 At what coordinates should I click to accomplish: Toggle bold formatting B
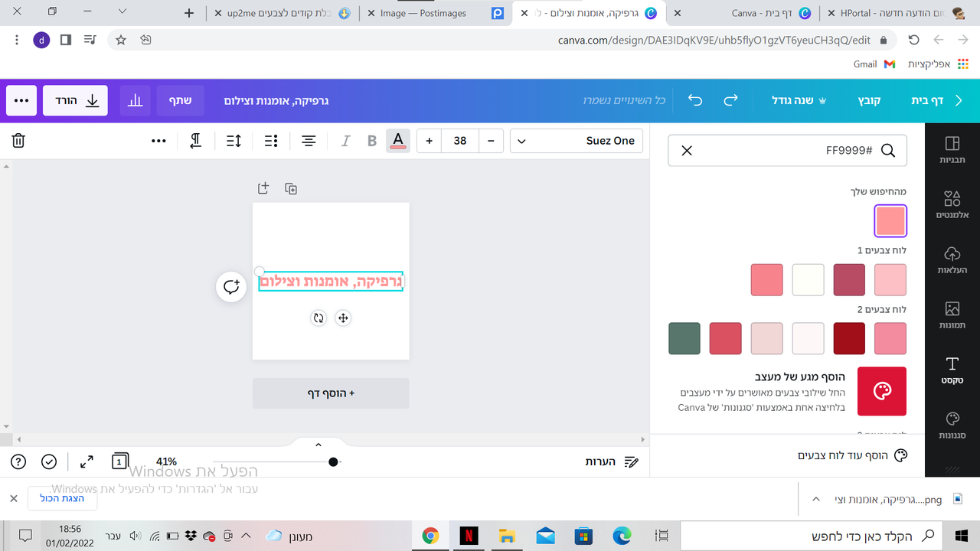(x=372, y=141)
